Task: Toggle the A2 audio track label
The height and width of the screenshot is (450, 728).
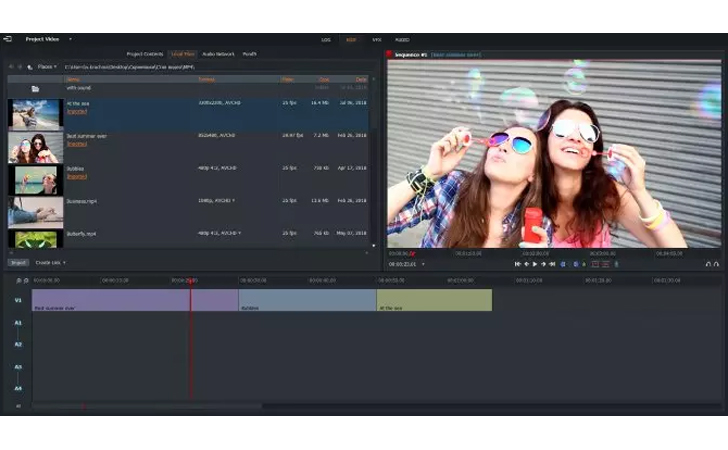Action: click(18, 345)
